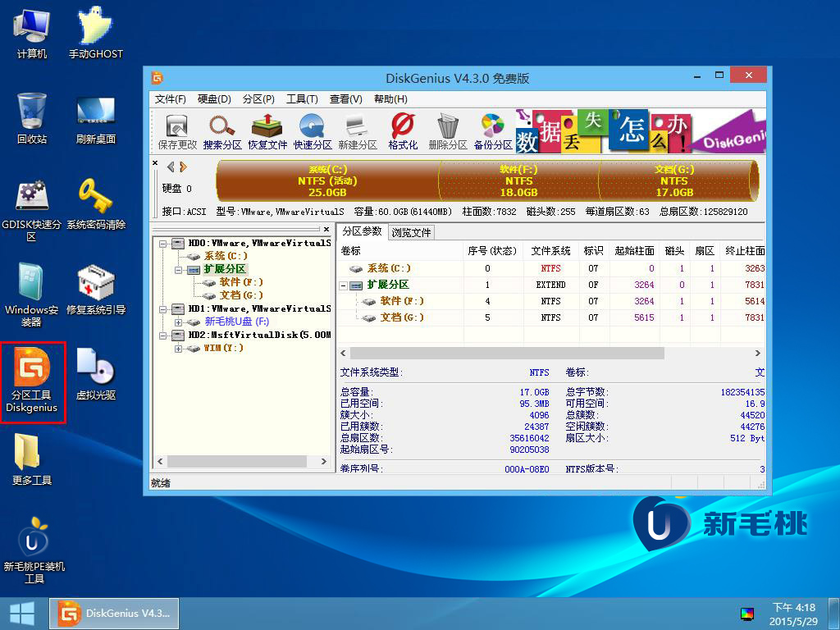Select the 修复系统引导 desktop icon
Screen dimensions: 840x630
pyautogui.click(x=95, y=290)
